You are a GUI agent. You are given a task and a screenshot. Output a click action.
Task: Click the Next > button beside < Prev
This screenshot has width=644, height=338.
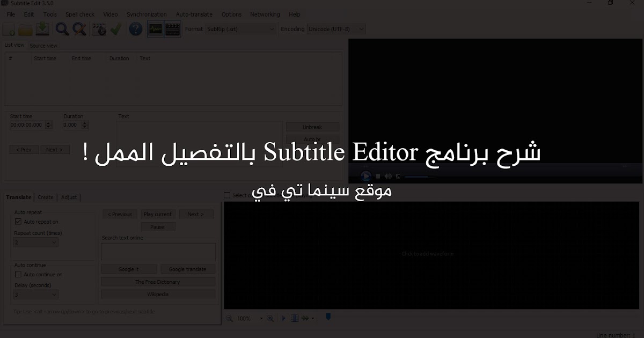click(x=55, y=150)
